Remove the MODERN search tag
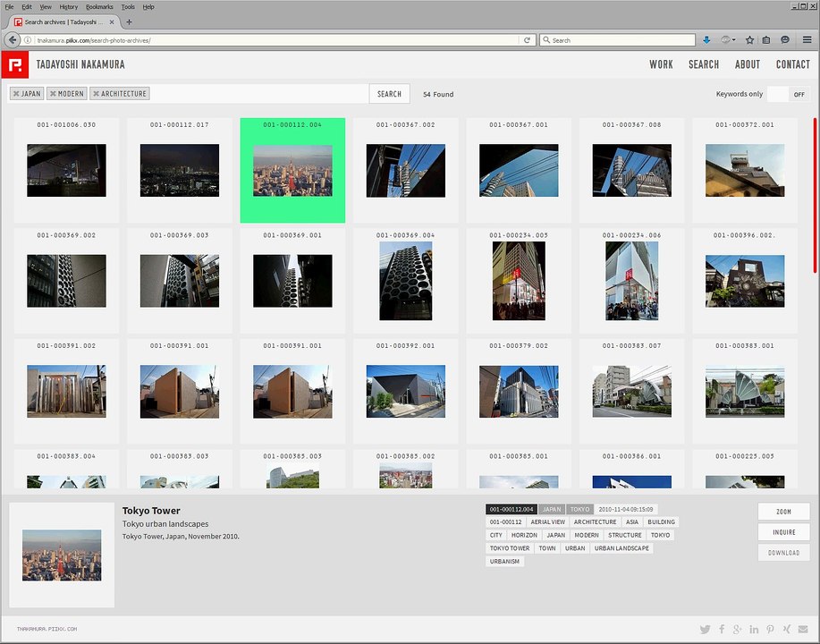The width and height of the screenshot is (820, 644). point(53,94)
